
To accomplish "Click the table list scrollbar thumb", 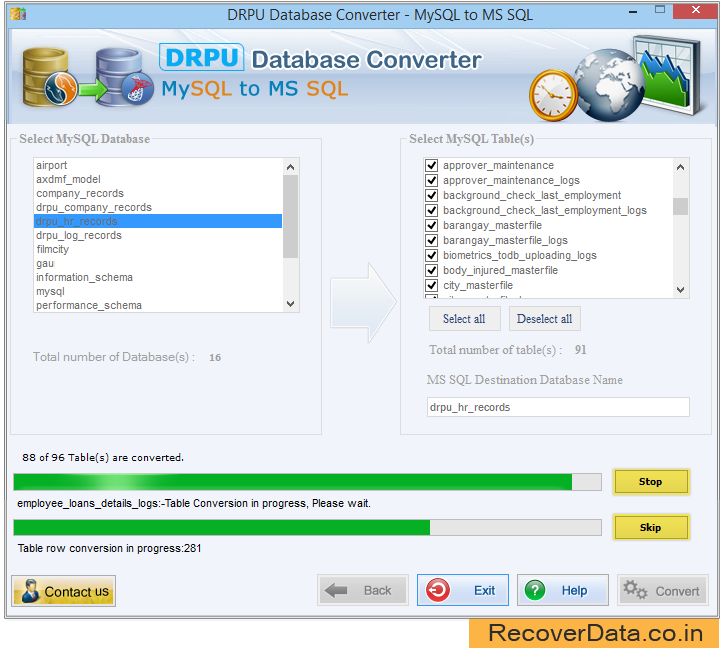I will [x=681, y=206].
